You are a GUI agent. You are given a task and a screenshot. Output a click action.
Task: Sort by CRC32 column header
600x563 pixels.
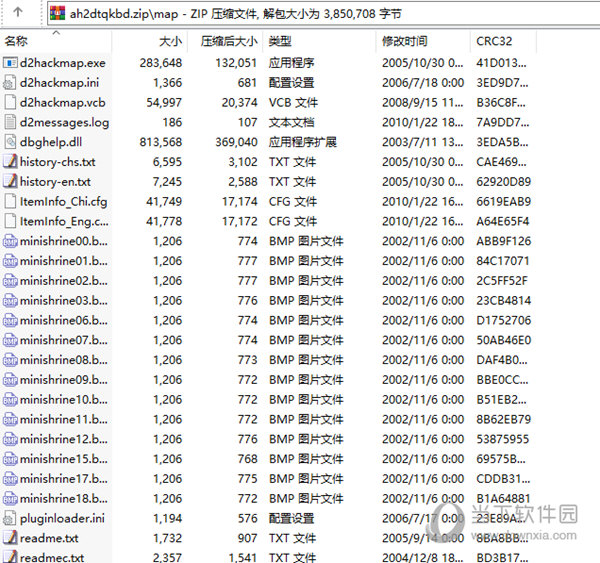point(494,41)
